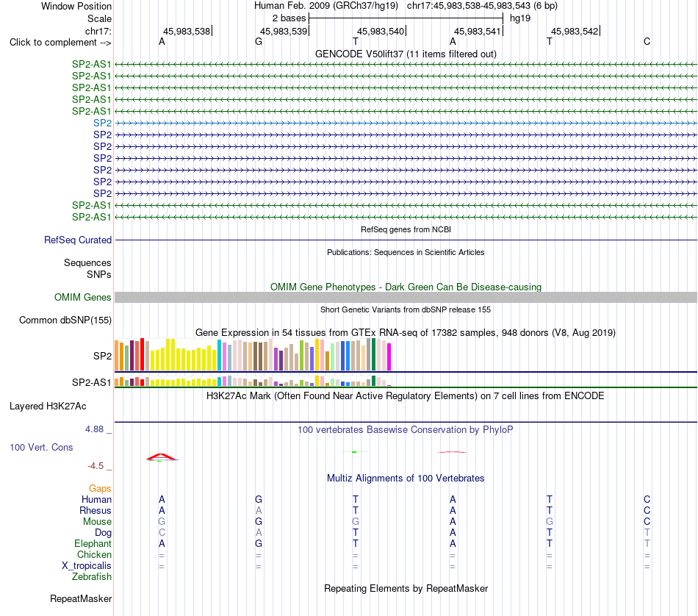Click the SP2-AS1 GTEx expression bar chart
This screenshot has height=616, width=698.
point(253,382)
